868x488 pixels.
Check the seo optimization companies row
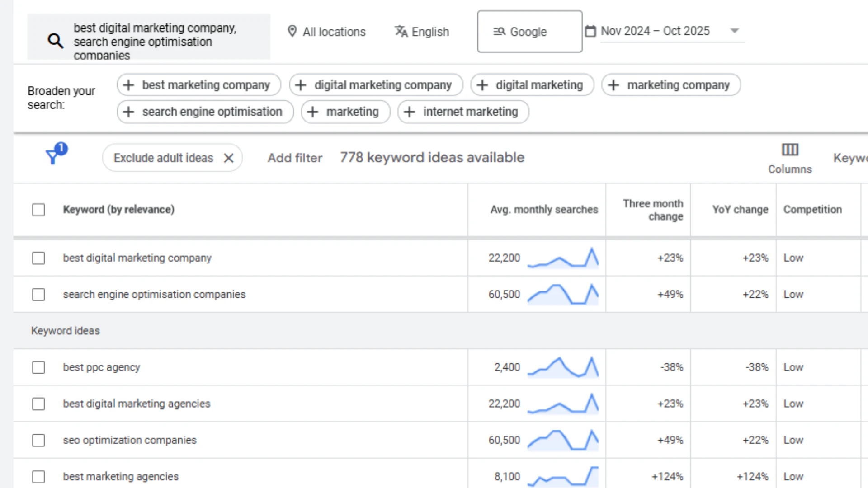pos(38,440)
